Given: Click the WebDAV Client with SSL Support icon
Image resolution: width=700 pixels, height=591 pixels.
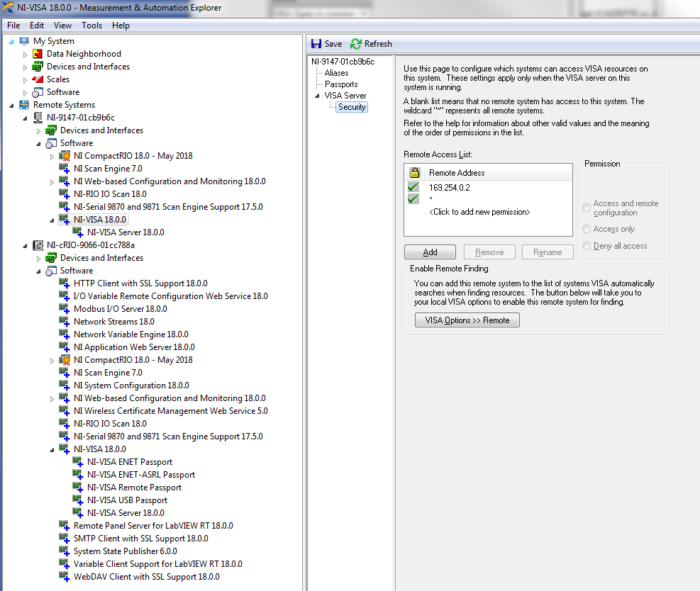Looking at the screenshot, I should (65, 577).
